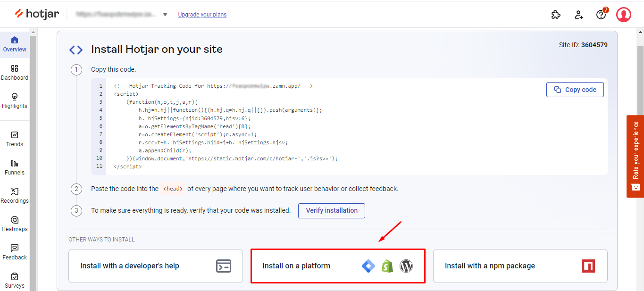Click the invite team member icon
The width and height of the screenshot is (644, 291).
(579, 15)
